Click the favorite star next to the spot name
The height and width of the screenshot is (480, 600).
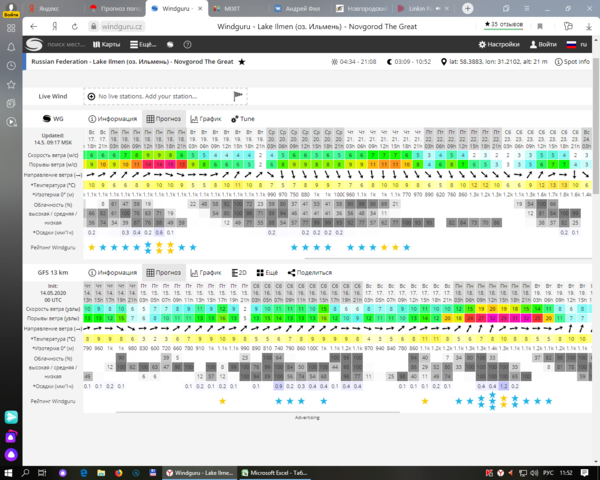tap(241, 61)
